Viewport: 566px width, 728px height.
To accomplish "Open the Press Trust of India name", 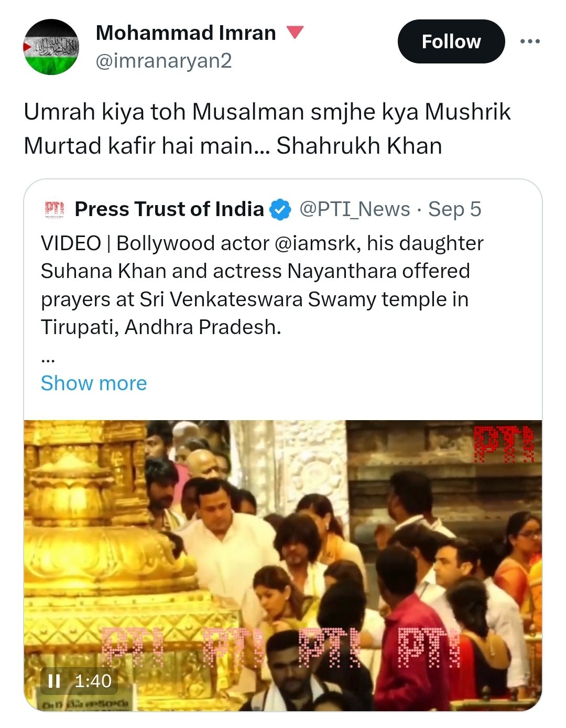I will point(169,209).
